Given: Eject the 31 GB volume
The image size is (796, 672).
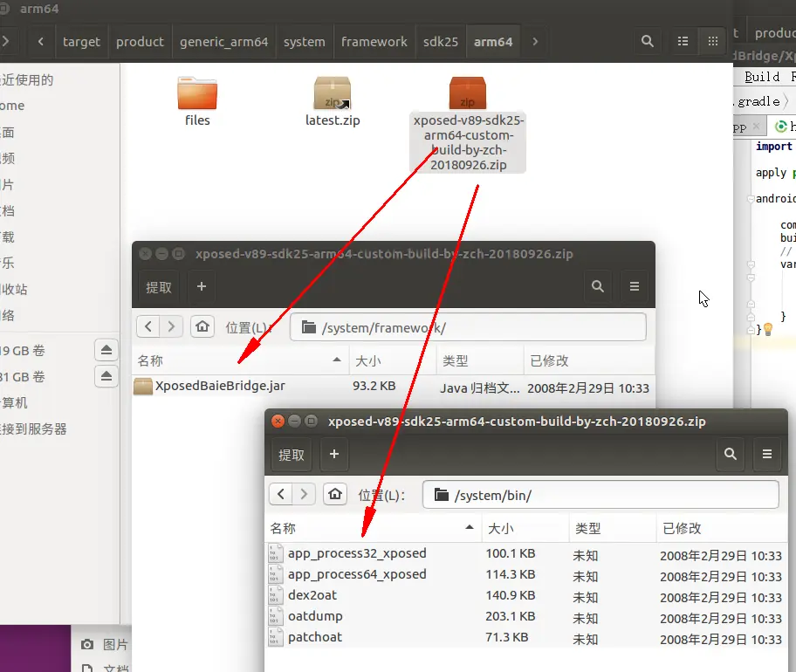Looking at the screenshot, I should [x=106, y=376].
